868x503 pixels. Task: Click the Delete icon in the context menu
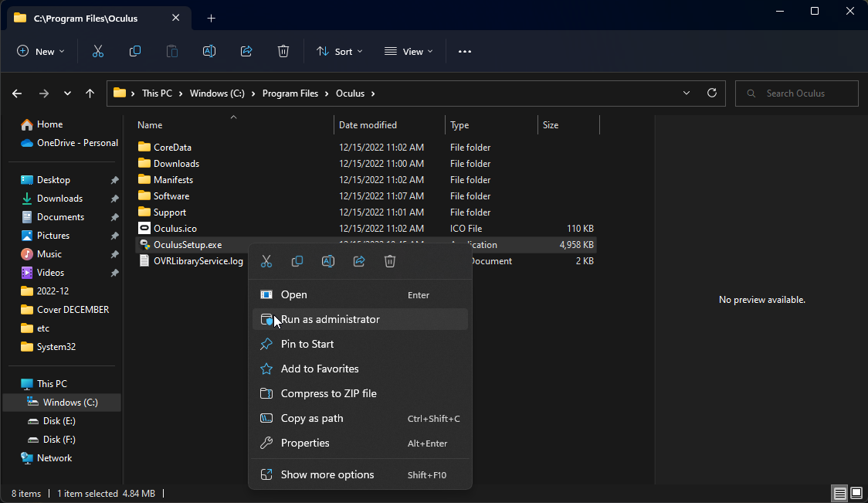[x=390, y=261]
